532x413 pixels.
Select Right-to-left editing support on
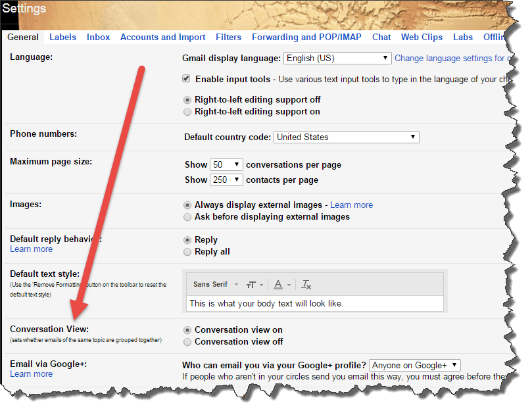[x=188, y=112]
